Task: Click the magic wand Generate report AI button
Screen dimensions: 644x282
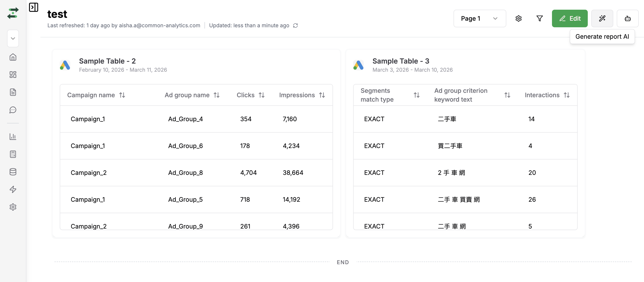Action: (x=602, y=18)
